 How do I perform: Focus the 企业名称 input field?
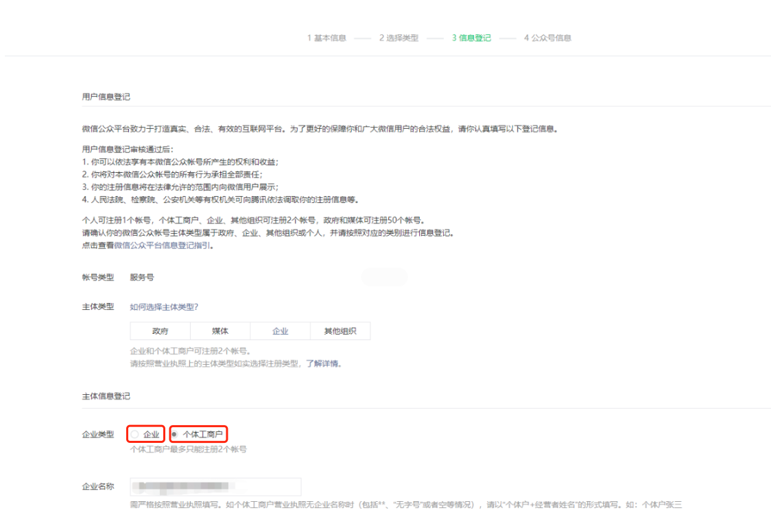215,487
